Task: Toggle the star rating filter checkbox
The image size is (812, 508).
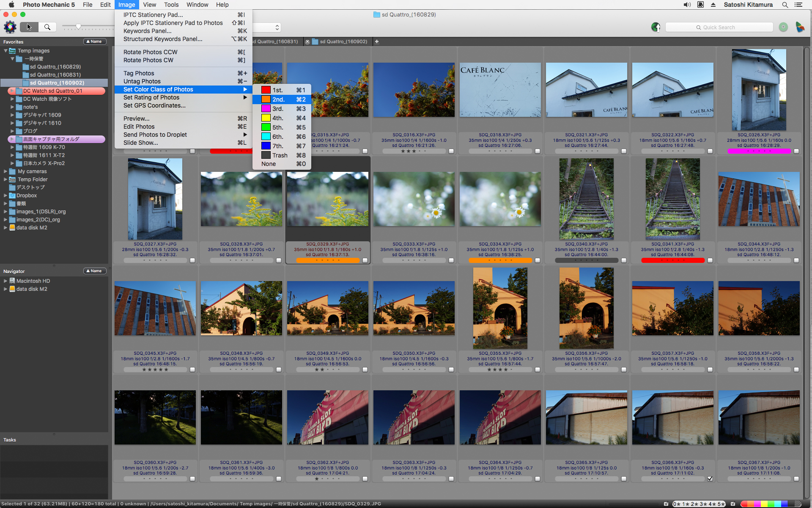Action: [666, 504]
